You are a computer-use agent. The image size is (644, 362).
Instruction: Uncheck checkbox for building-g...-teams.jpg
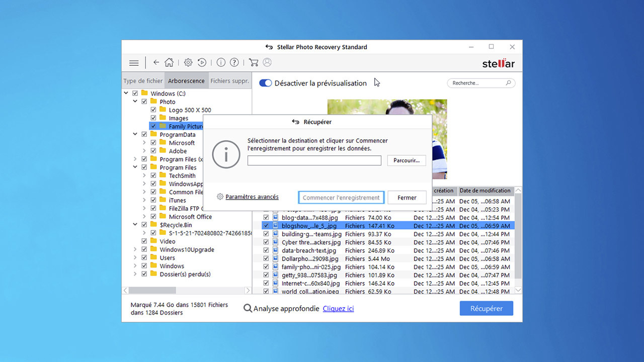point(266,234)
